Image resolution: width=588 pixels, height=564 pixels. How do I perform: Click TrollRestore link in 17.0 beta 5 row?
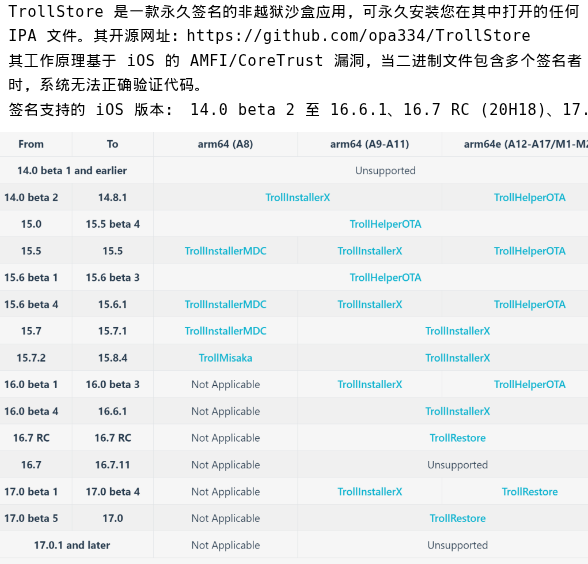pyautogui.click(x=458, y=518)
